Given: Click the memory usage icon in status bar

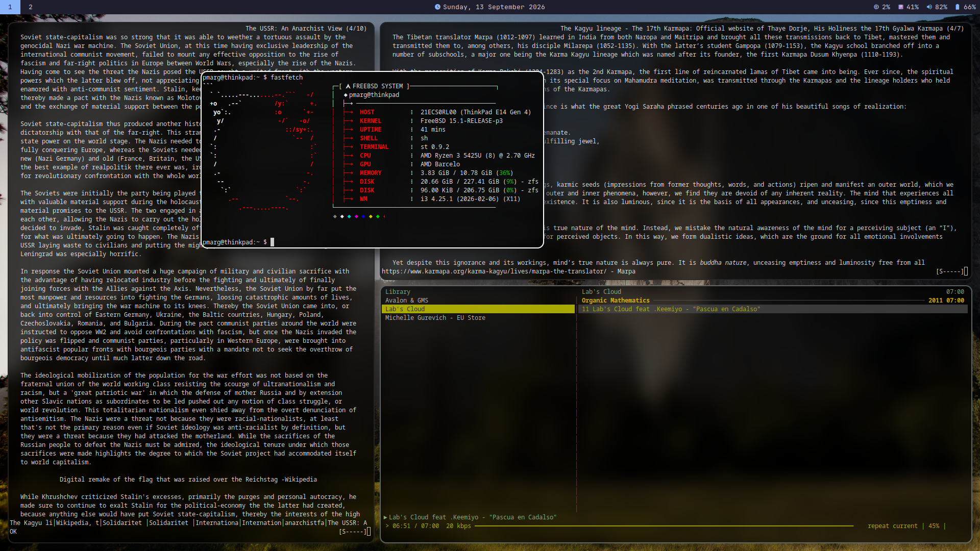Looking at the screenshot, I should pos(901,7).
